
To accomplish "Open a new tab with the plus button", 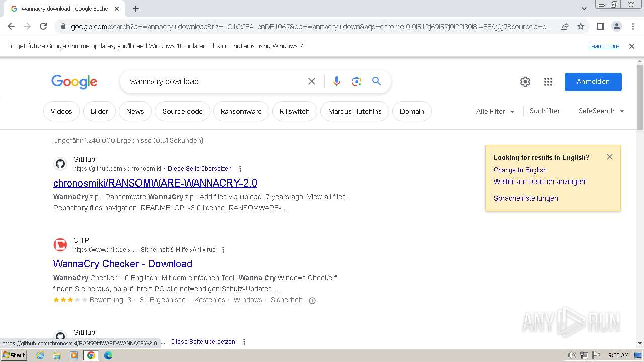I will pyautogui.click(x=136, y=9).
